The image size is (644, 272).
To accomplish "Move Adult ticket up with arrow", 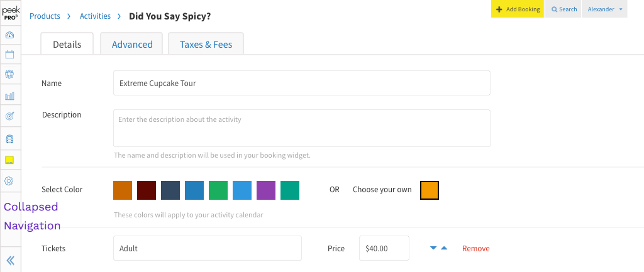I will (444, 248).
